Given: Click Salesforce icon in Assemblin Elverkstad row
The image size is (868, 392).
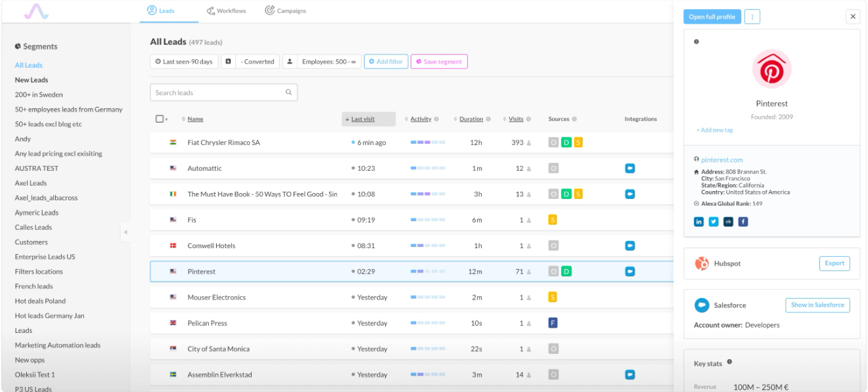Looking at the screenshot, I should 629,374.
